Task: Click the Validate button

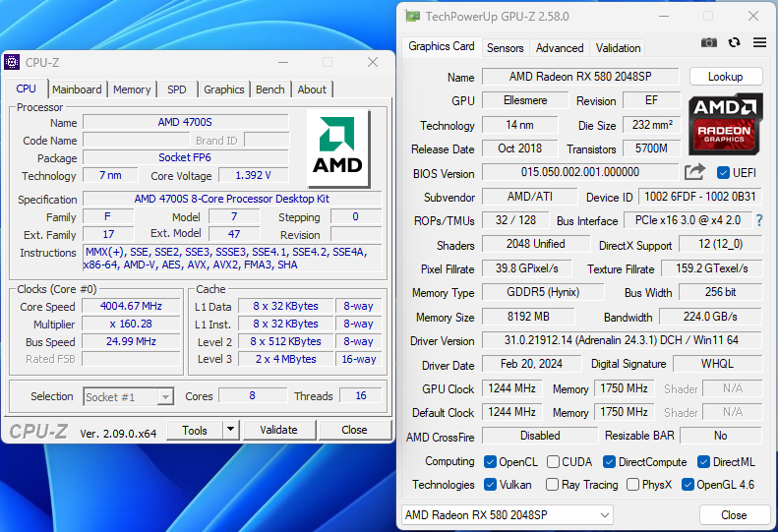Action: 279,430
